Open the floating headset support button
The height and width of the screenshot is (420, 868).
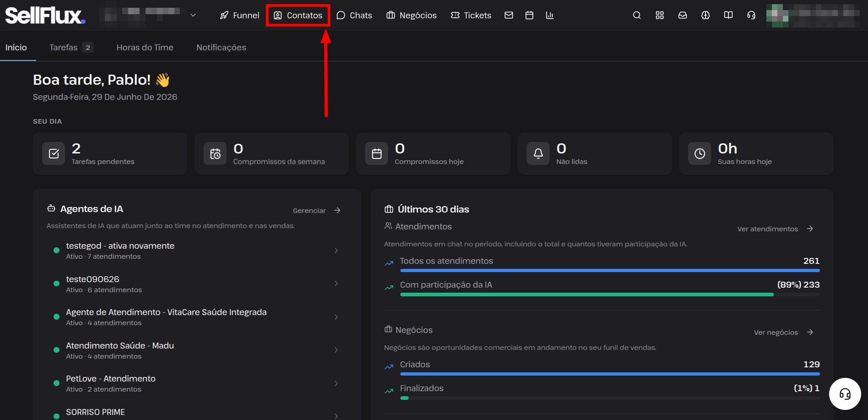(x=845, y=393)
